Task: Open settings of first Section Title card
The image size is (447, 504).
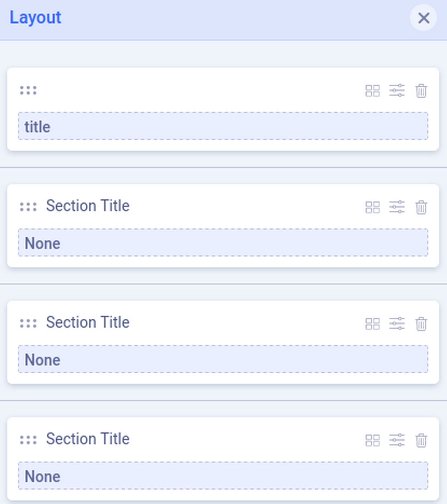Action: tap(397, 207)
